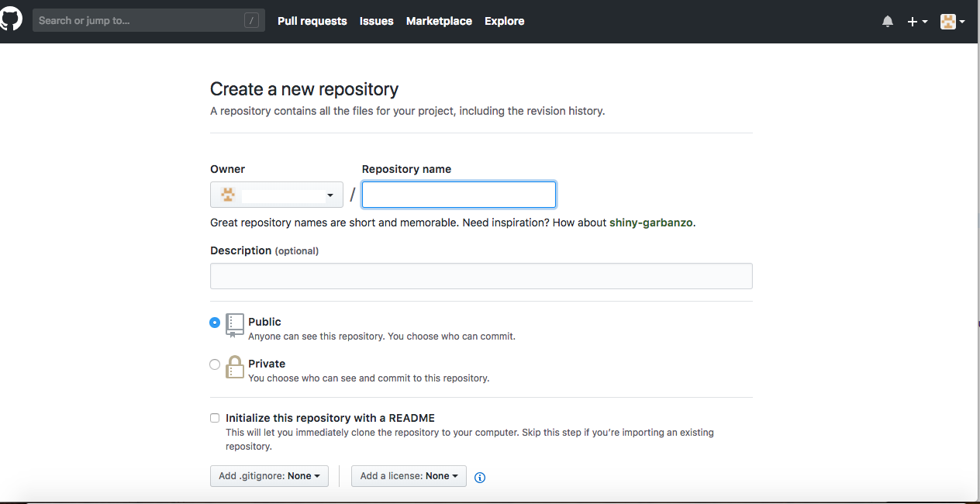The height and width of the screenshot is (504, 980).
Task: Click into the Description text field
Action: click(x=481, y=276)
